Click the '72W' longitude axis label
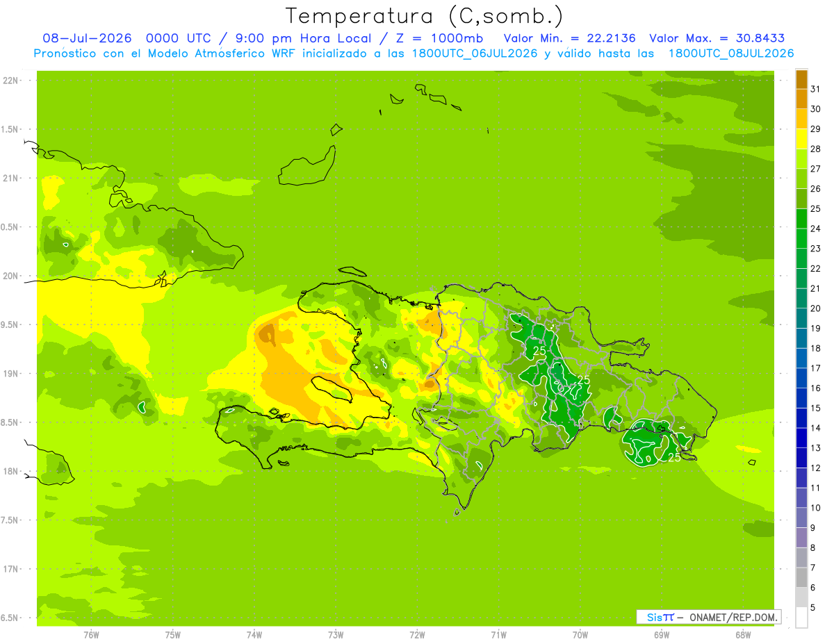The image size is (834, 644). click(418, 635)
